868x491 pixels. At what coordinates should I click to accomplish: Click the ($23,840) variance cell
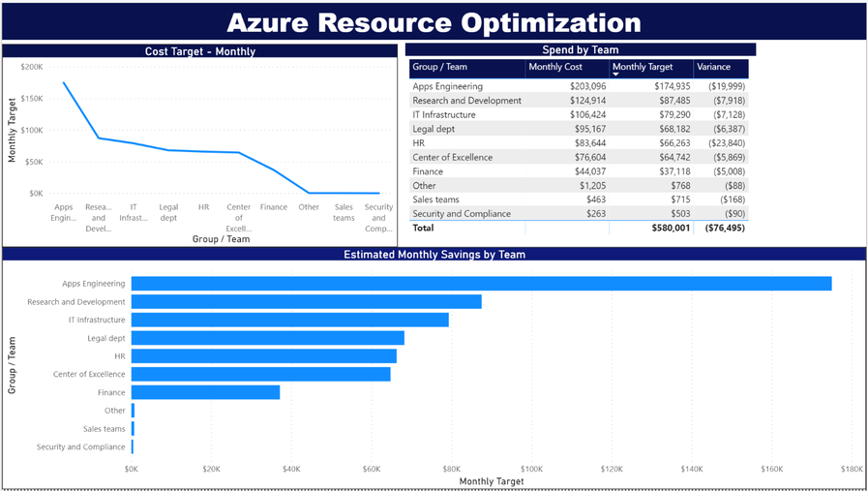coord(727,143)
